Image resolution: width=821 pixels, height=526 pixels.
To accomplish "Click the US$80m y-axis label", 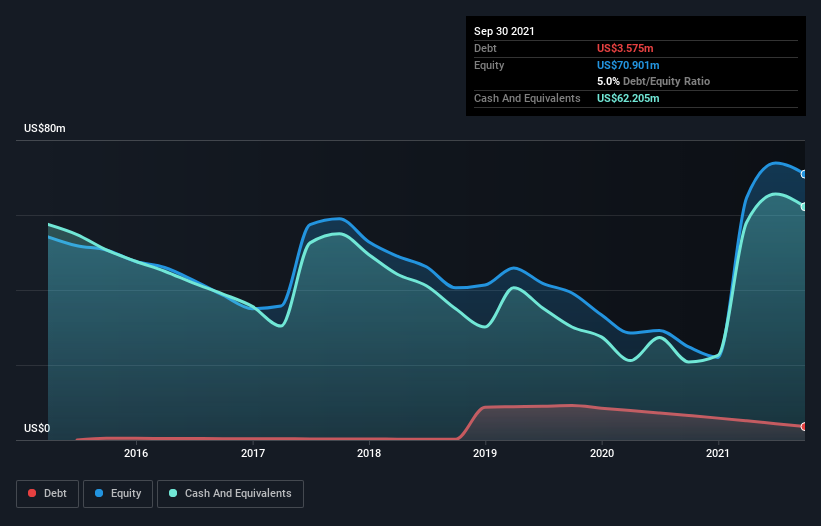I will coord(45,128).
